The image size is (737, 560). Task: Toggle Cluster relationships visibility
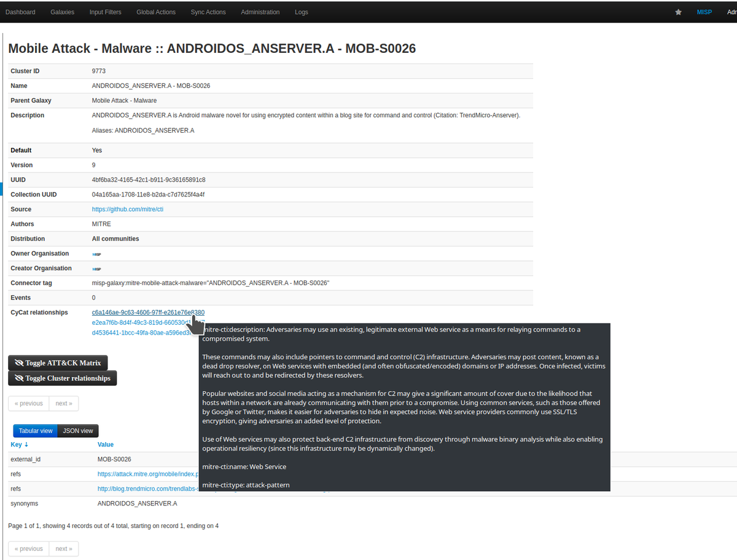coord(62,378)
